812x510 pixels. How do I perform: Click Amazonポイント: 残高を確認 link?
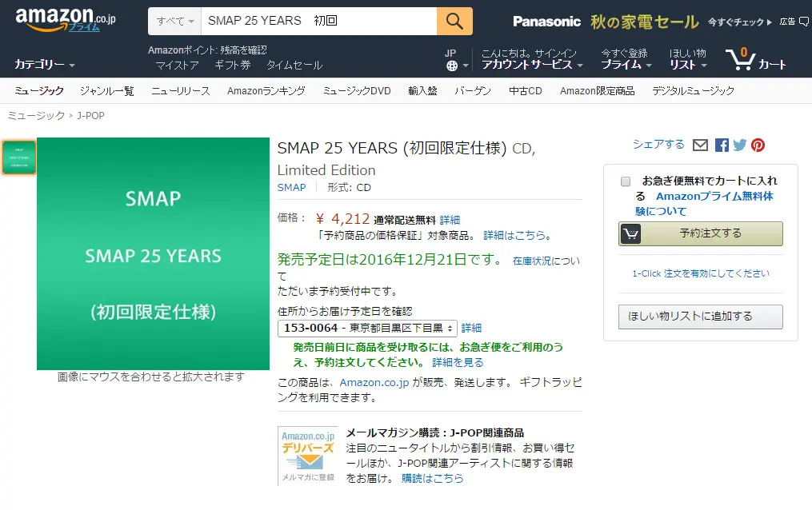click(207, 50)
